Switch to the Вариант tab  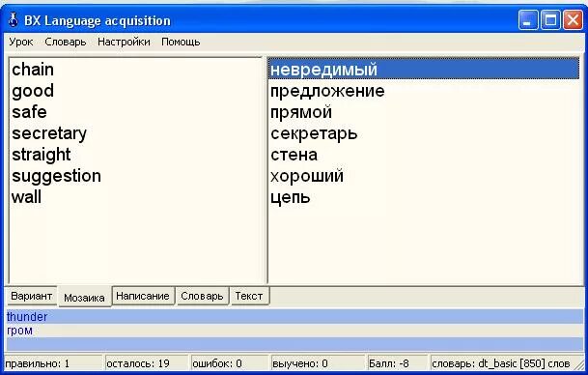32,296
